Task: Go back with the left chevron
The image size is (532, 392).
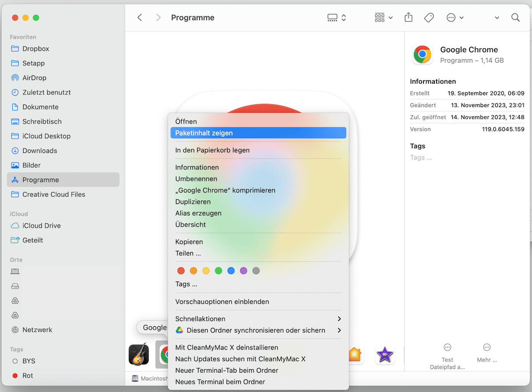Action: [x=140, y=17]
